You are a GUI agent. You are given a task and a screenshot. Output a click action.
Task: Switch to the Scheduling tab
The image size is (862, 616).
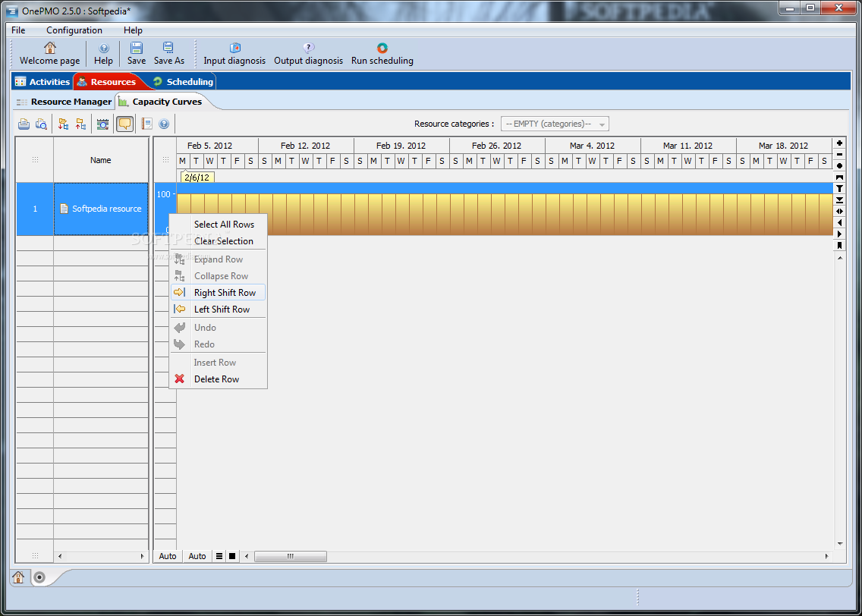pyautogui.click(x=183, y=82)
